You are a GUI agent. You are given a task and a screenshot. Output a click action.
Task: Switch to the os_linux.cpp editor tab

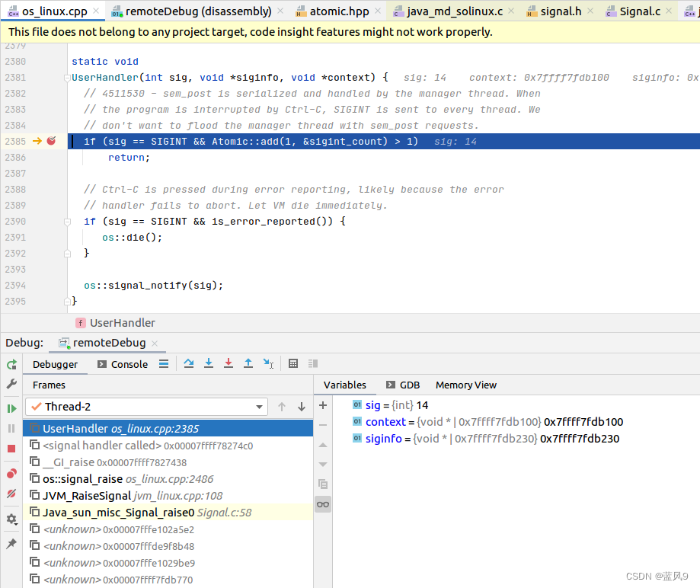(x=53, y=11)
